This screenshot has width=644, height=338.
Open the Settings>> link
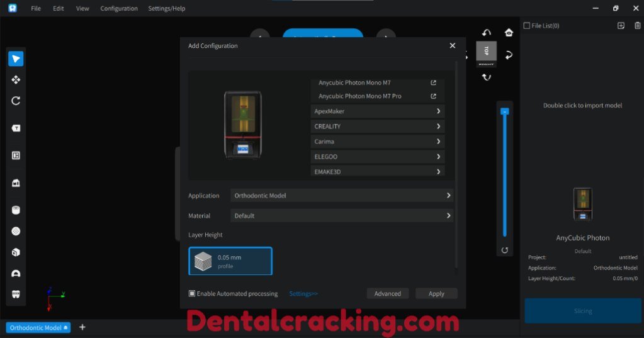pos(303,293)
